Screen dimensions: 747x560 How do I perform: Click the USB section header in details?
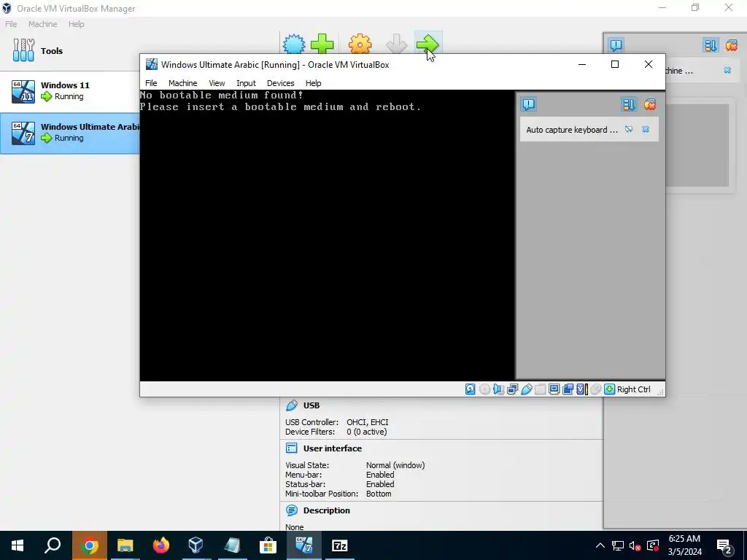(x=311, y=405)
